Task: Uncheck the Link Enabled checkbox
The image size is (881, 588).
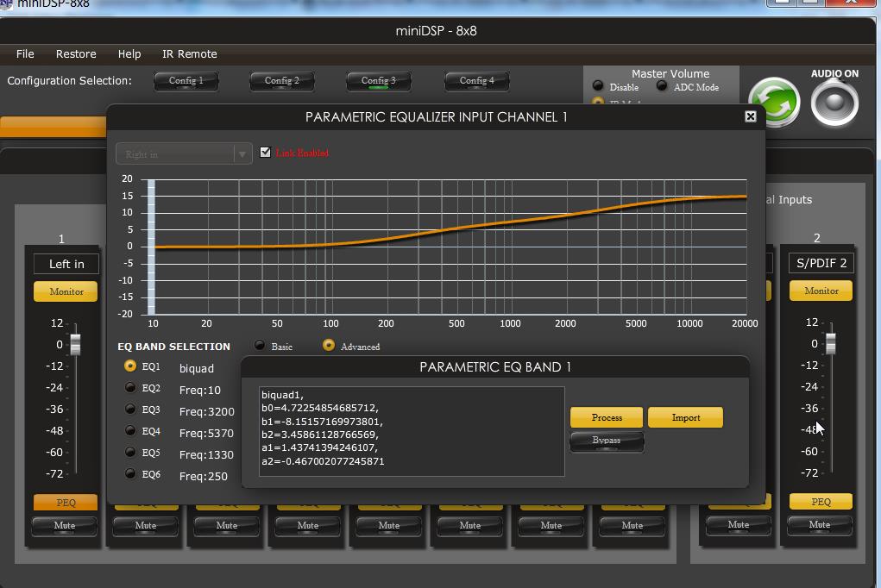Action: click(x=265, y=153)
